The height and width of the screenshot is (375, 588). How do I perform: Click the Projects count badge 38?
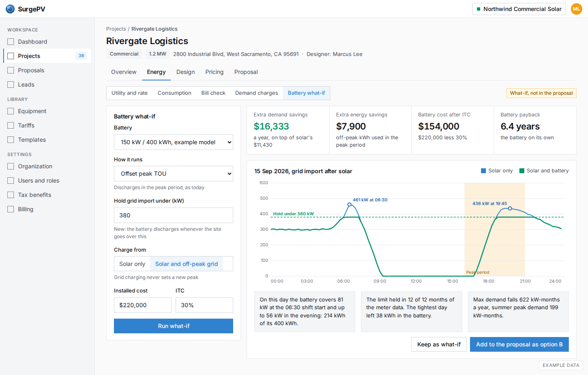(x=81, y=56)
